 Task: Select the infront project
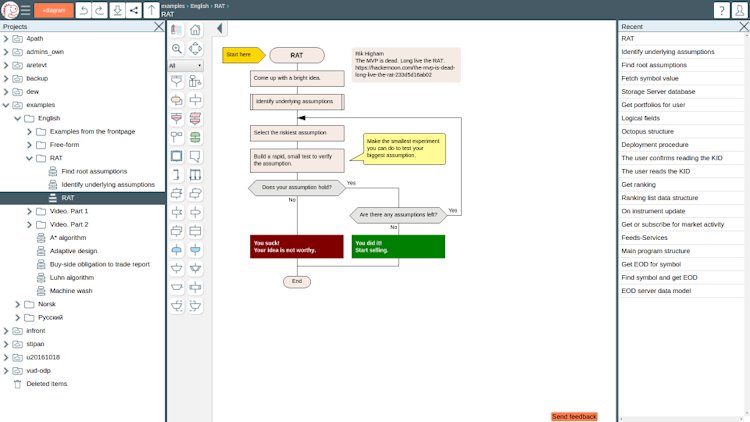pos(36,331)
